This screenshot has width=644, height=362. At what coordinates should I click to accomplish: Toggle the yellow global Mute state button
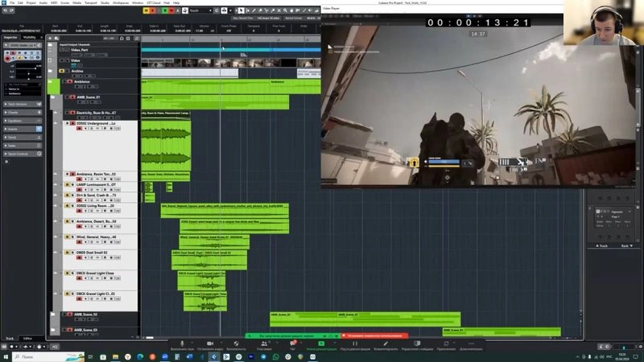(x=146, y=10)
